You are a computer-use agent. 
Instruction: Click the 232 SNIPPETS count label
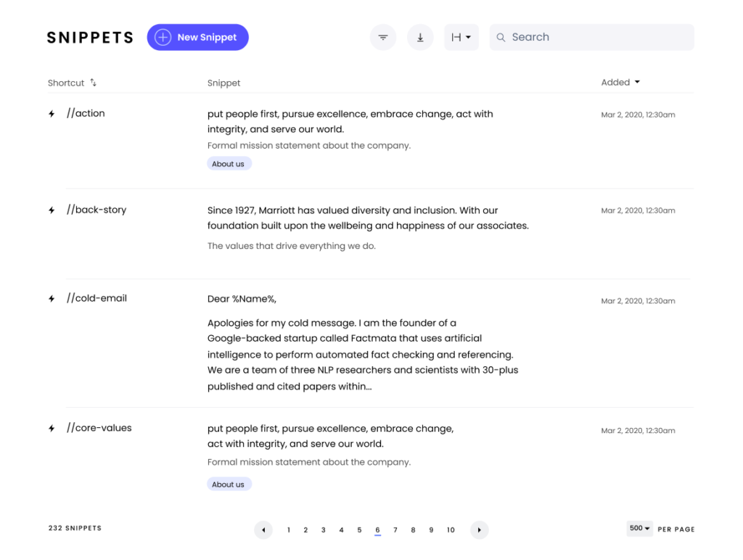point(75,528)
